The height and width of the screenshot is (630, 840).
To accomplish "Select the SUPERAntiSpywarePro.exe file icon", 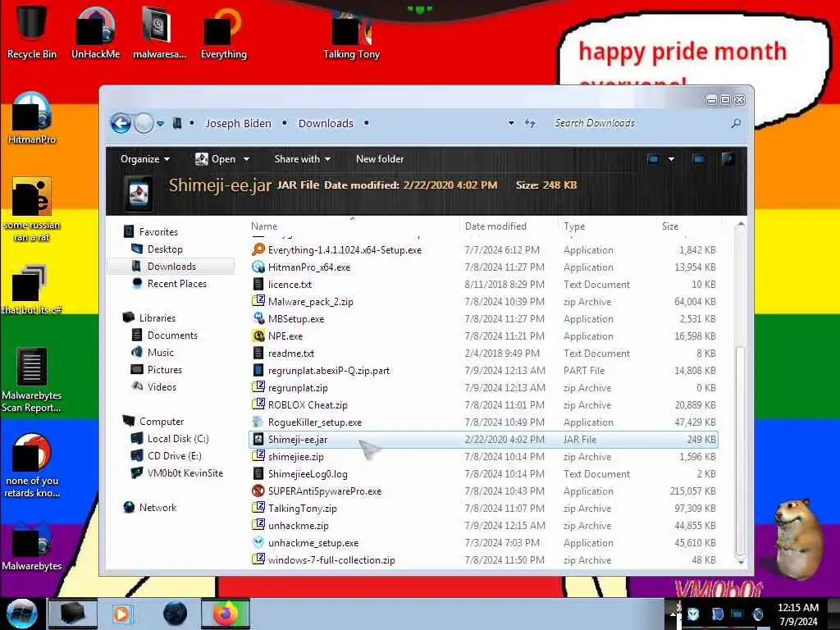I will pyautogui.click(x=258, y=491).
